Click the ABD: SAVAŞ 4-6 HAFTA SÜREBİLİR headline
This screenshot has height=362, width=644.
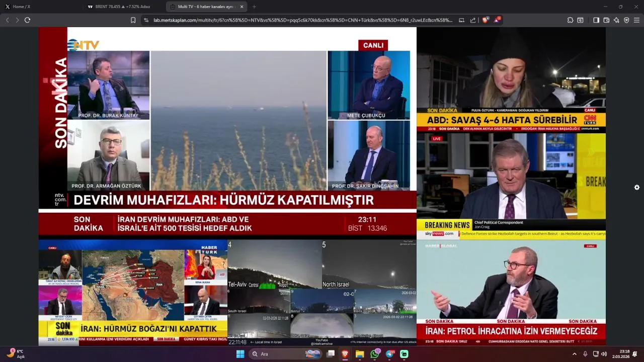tap(502, 120)
